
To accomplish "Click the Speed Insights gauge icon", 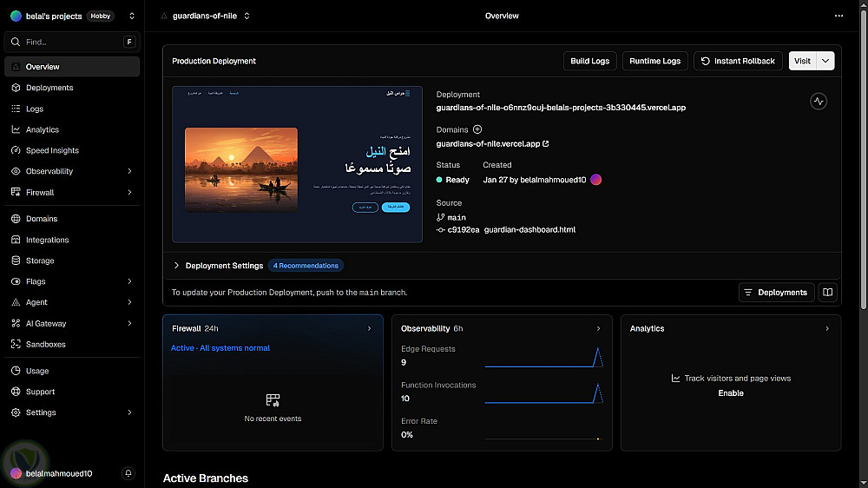I will tap(16, 150).
